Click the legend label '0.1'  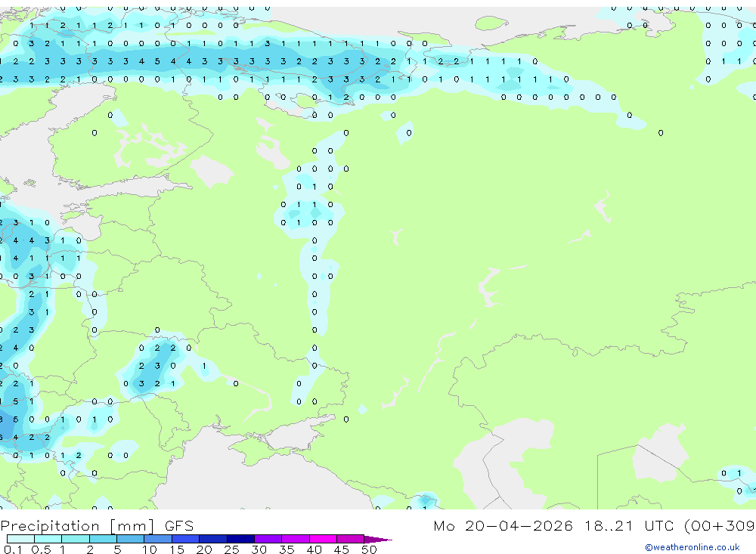[x=13, y=549]
